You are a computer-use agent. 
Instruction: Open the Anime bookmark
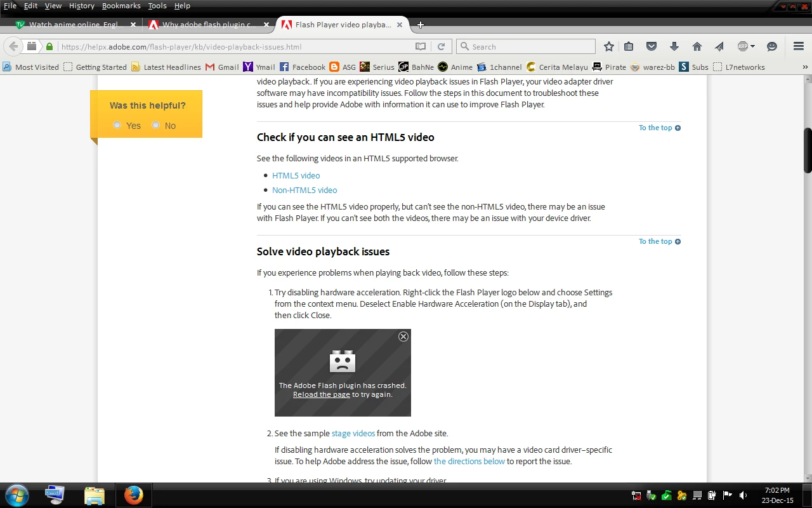pyautogui.click(x=455, y=67)
